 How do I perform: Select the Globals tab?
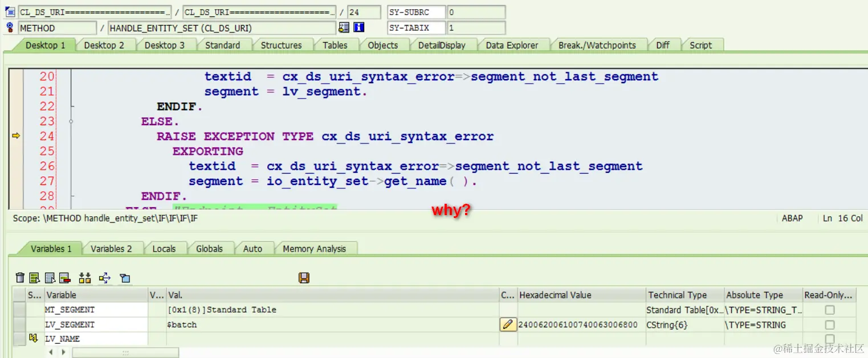click(x=209, y=249)
